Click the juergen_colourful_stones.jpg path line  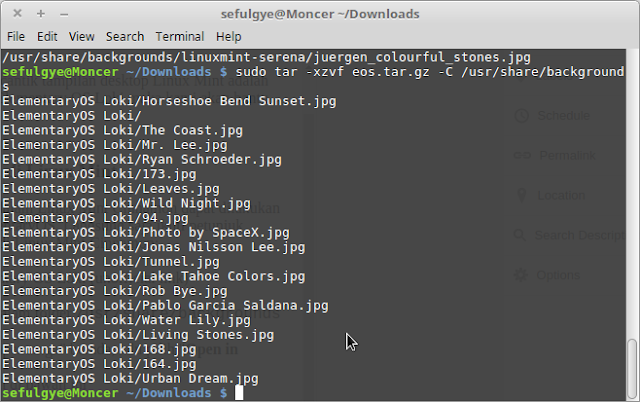266,57
